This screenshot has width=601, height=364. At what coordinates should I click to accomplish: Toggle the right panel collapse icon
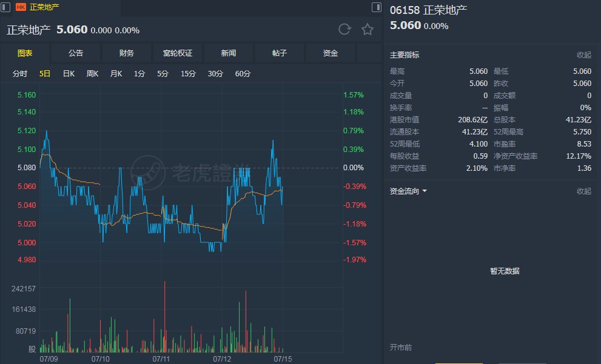[x=377, y=7]
